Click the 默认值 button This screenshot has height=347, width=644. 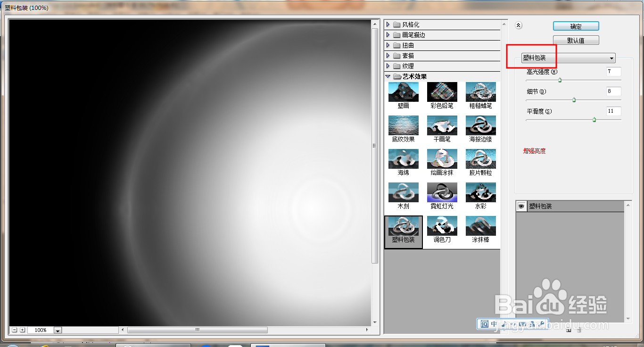pyautogui.click(x=576, y=41)
